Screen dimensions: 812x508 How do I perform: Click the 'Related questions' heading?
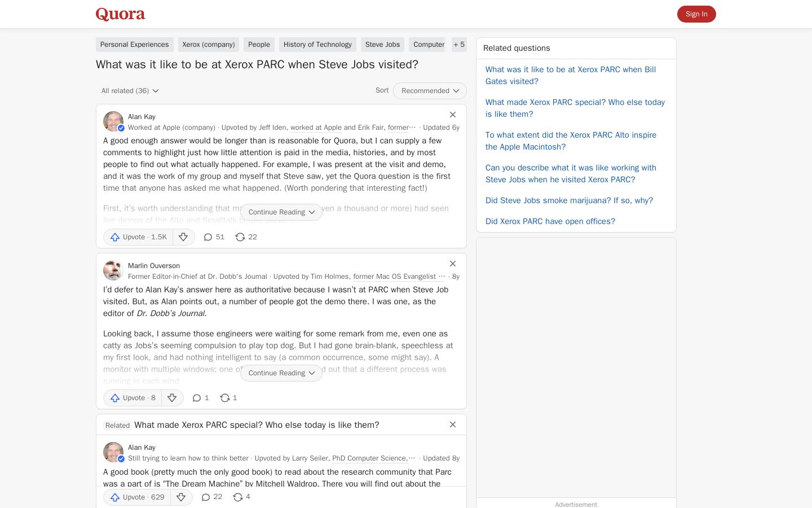pyautogui.click(x=517, y=49)
